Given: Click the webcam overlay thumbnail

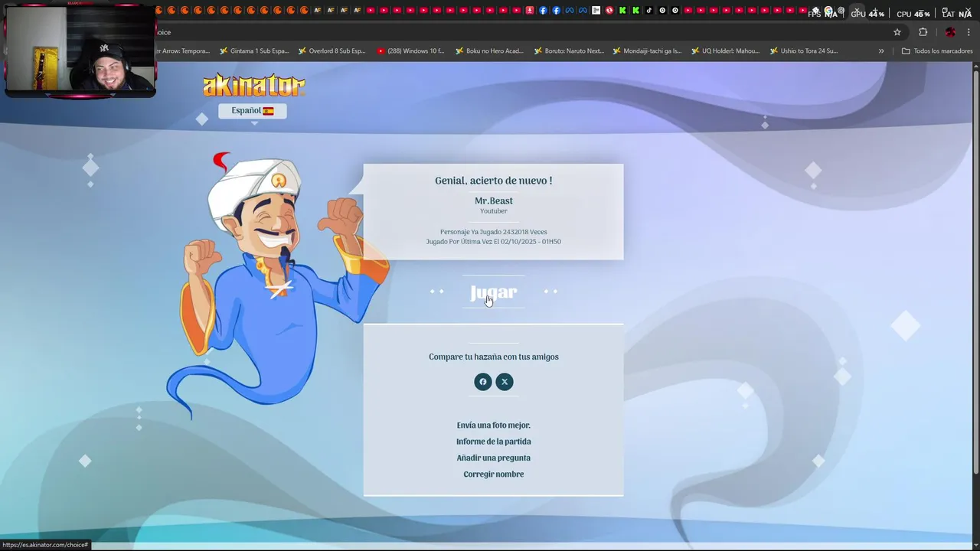Looking at the screenshot, I should (x=80, y=51).
